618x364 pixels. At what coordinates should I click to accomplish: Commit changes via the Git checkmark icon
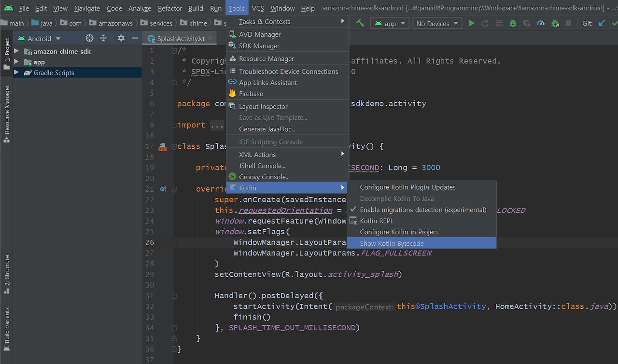tap(614, 22)
